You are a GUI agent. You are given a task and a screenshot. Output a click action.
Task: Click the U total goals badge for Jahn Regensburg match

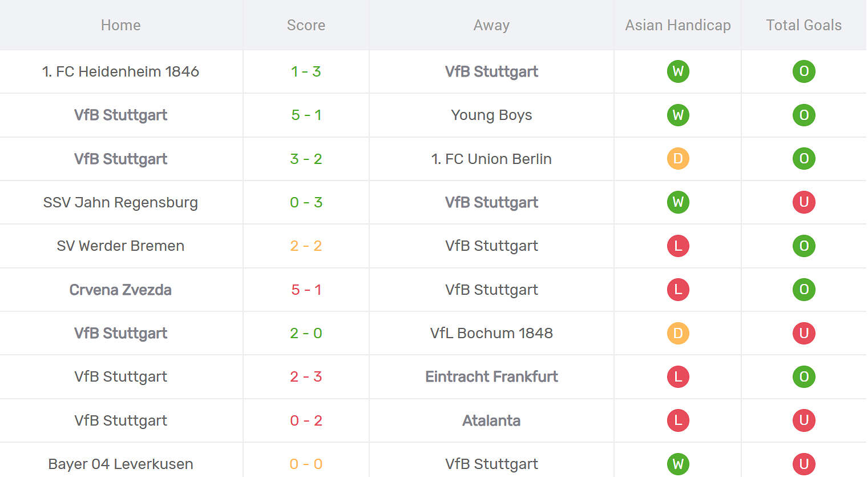click(804, 202)
